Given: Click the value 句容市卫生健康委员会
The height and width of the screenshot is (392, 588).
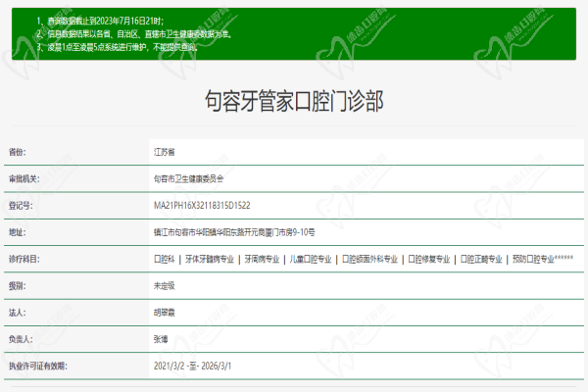Looking at the screenshot, I should (x=188, y=179).
